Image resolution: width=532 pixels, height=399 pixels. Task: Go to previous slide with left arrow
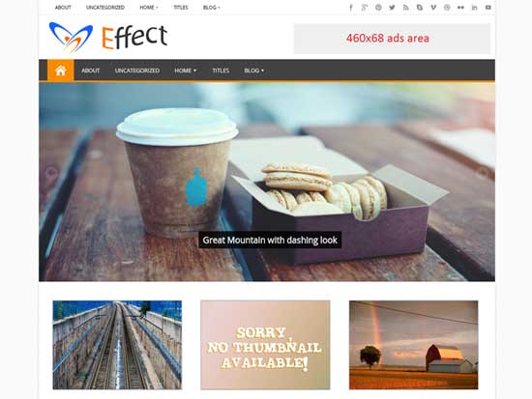tap(51, 173)
